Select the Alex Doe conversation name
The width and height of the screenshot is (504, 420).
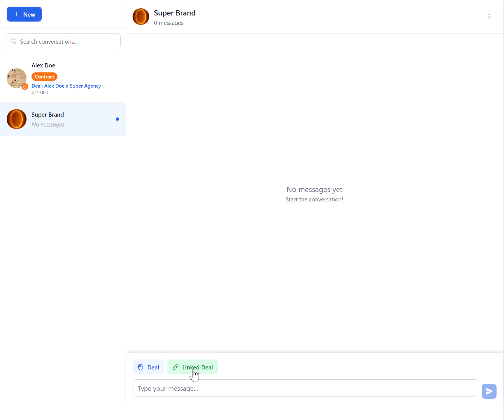click(x=43, y=65)
